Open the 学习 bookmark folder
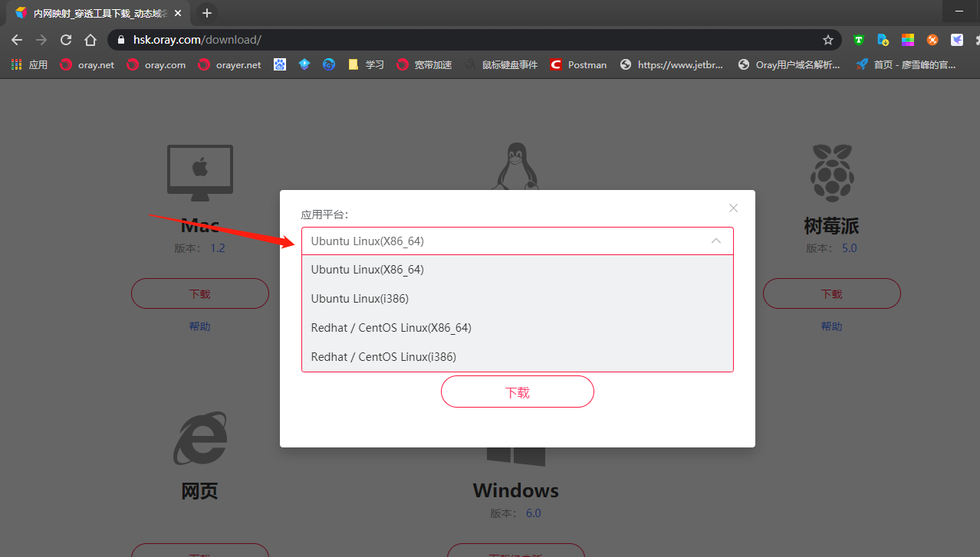 tap(366, 65)
